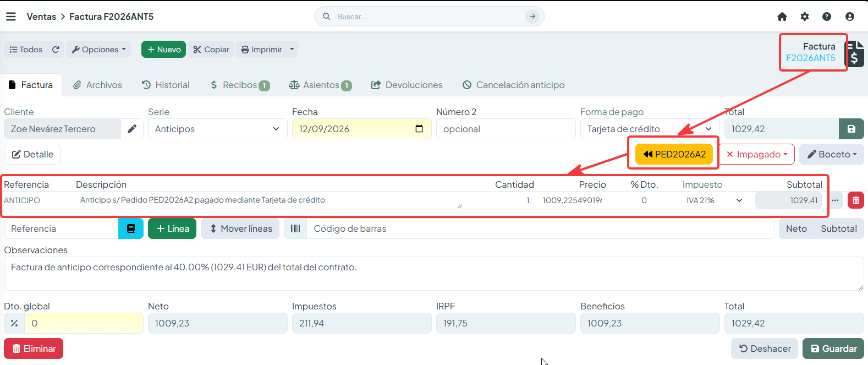868x365 pixels.
Task: Open the user account icon
Action: tap(850, 17)
